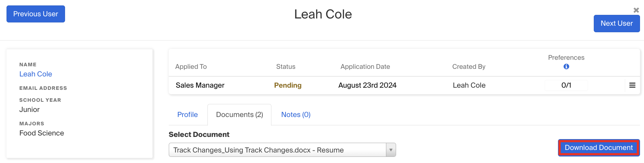This screenshot has width=644, height=163.
Task: Click the Status column header
Action: (285, 67)
